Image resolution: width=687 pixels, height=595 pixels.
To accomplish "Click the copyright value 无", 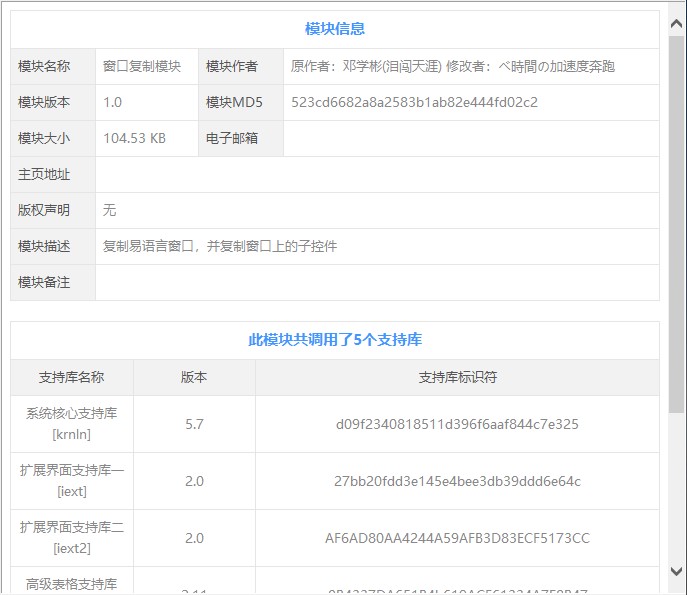I will click(x=110, y=210).
